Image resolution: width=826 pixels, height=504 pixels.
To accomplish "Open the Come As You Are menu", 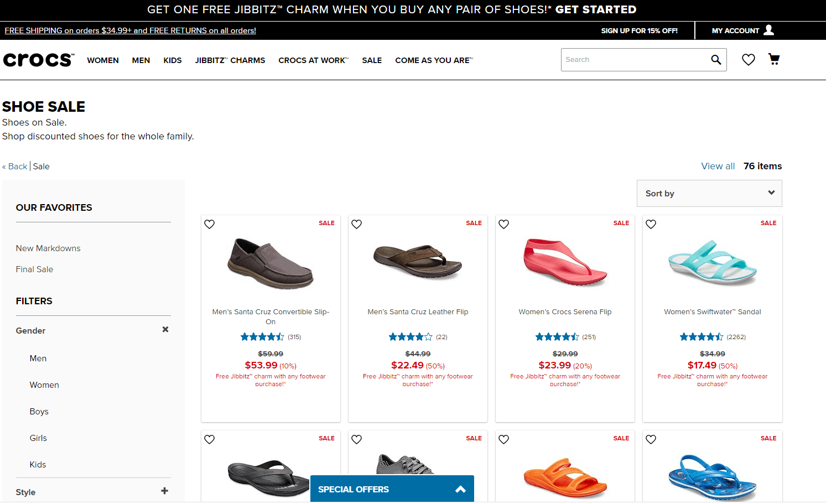I will (x=434, y=60).
